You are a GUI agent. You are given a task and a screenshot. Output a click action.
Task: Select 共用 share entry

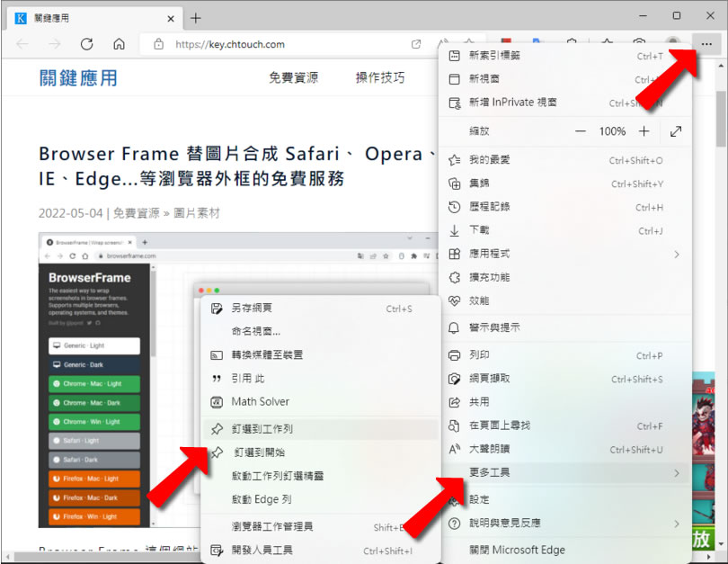point(564,402)
